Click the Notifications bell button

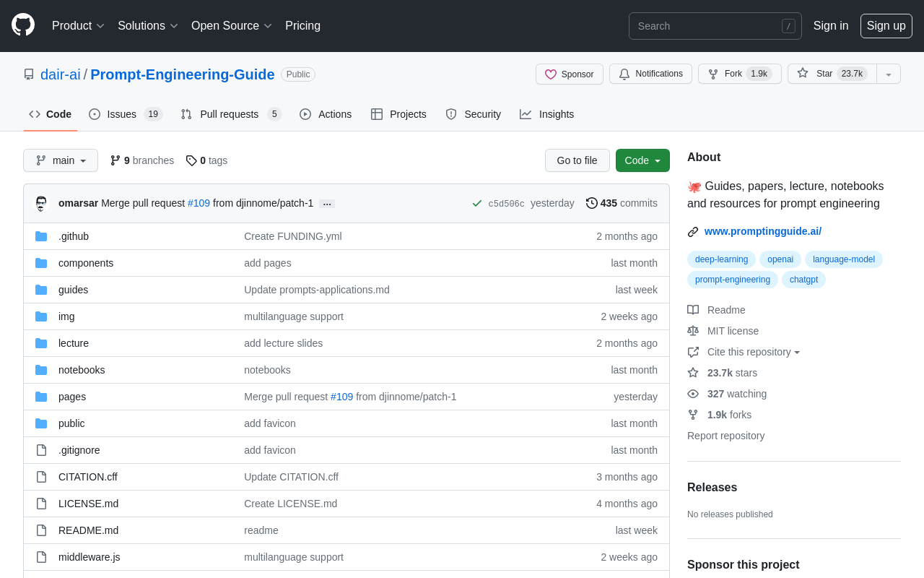(x=650, y=74)
